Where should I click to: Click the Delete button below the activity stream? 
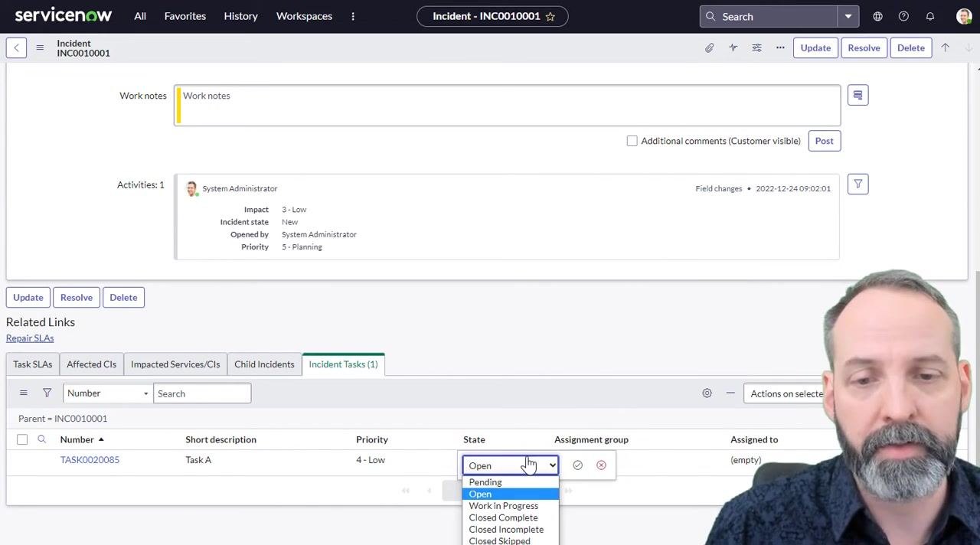123,298
